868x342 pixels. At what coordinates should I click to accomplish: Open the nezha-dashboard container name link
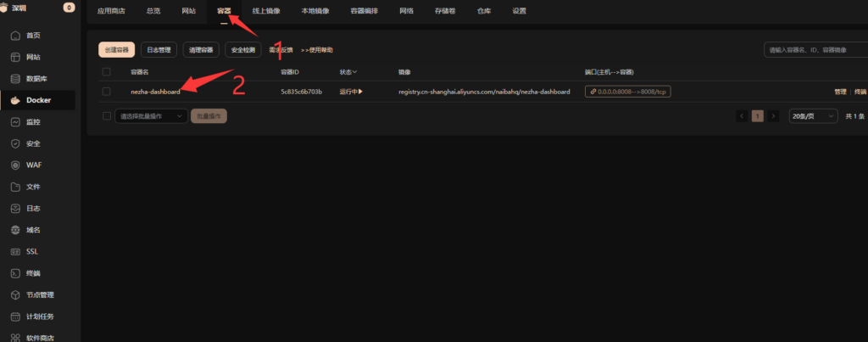(x=156, y=92)
